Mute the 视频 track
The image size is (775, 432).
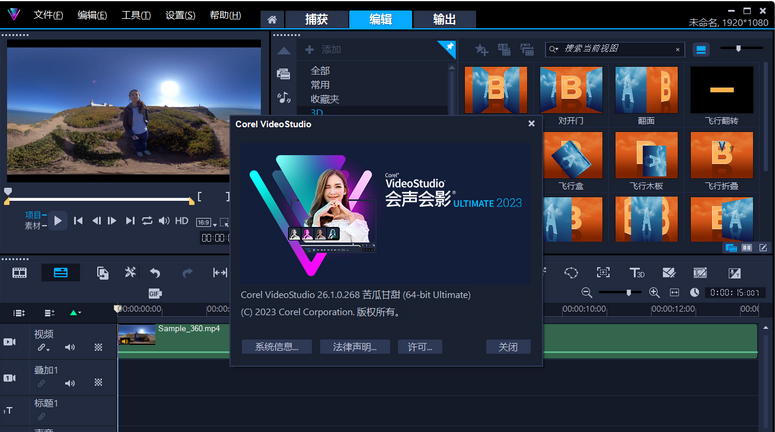(x=70, y=347)
